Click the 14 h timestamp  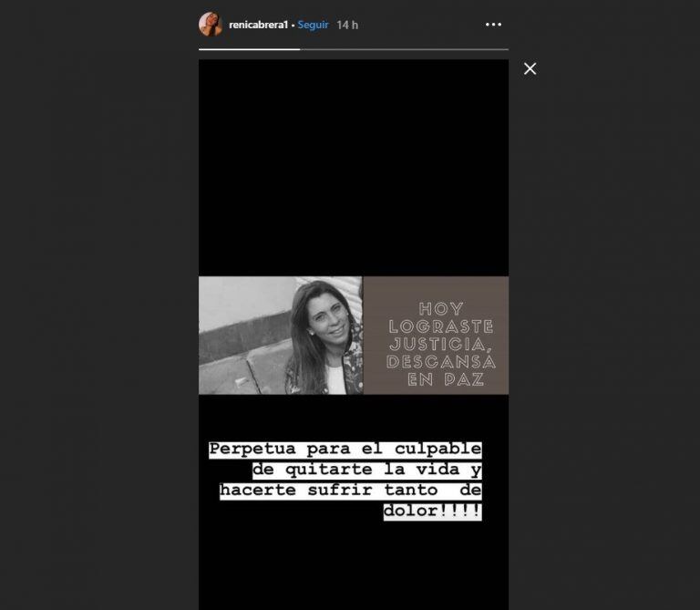click(347, 25)
